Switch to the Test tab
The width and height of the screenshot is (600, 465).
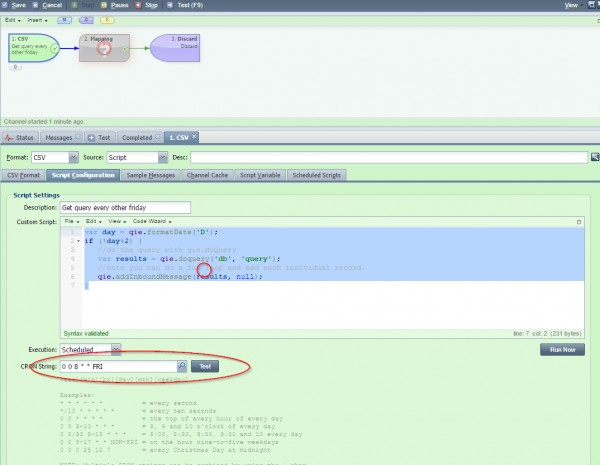99,137
